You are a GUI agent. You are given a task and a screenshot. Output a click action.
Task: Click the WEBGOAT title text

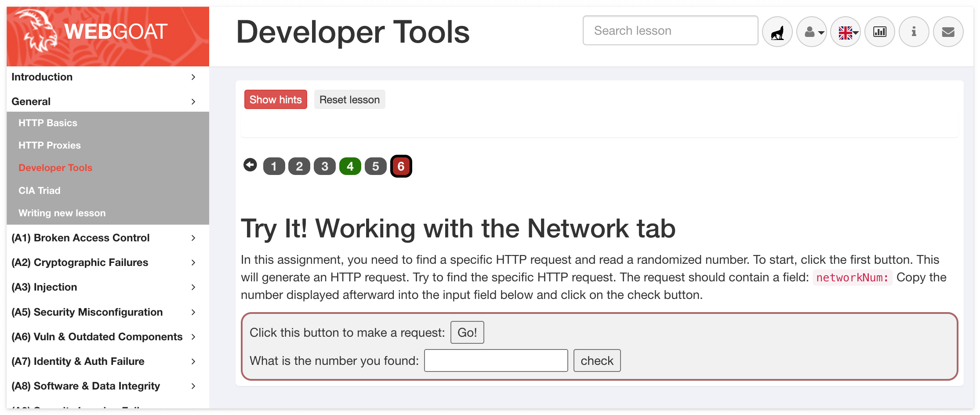click(116, 32)
